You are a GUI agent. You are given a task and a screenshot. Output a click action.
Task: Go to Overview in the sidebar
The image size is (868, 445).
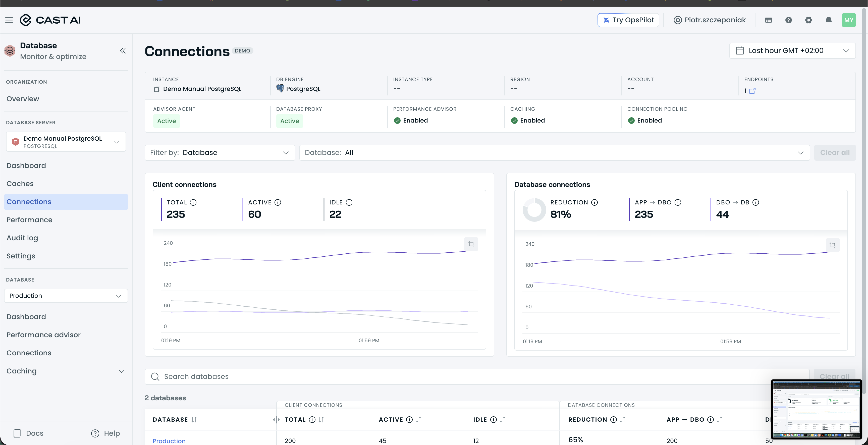(x=23, y=99)
